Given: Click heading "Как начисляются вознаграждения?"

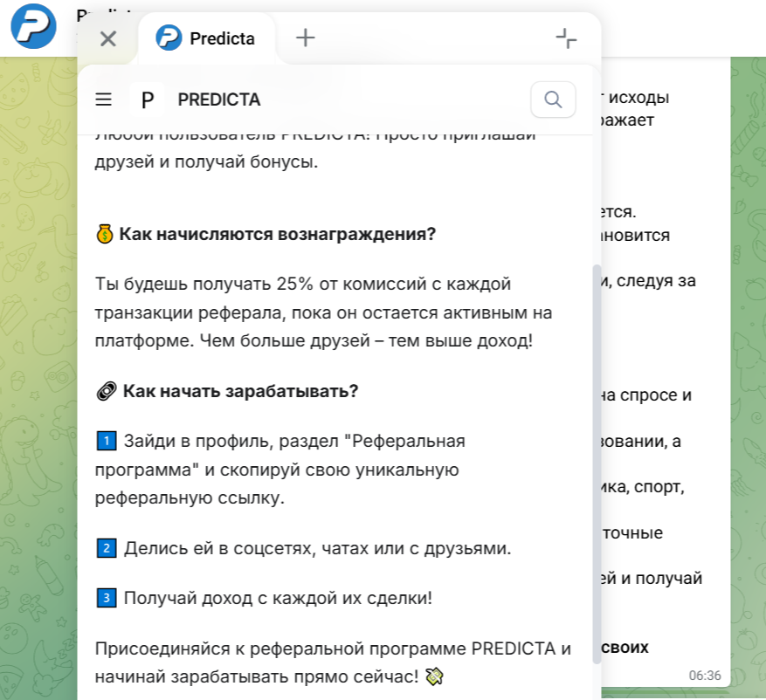Looking at the screenshot, I should coord(278,234).
